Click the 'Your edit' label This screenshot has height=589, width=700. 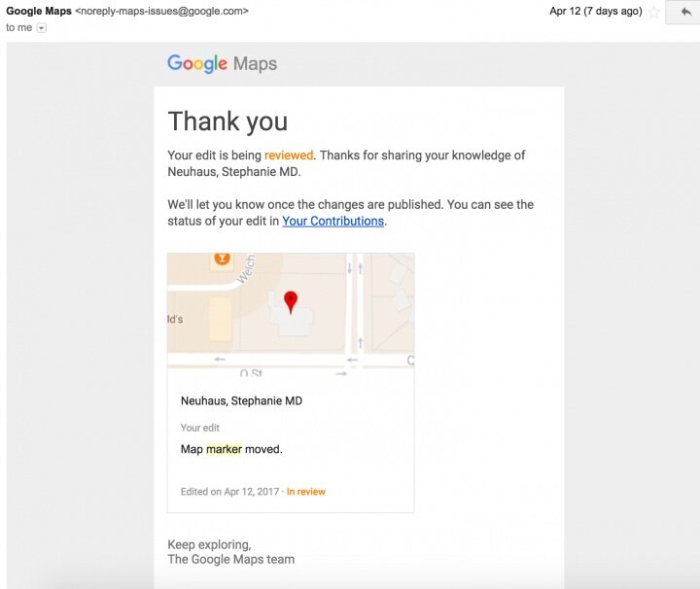pos(200,428)
